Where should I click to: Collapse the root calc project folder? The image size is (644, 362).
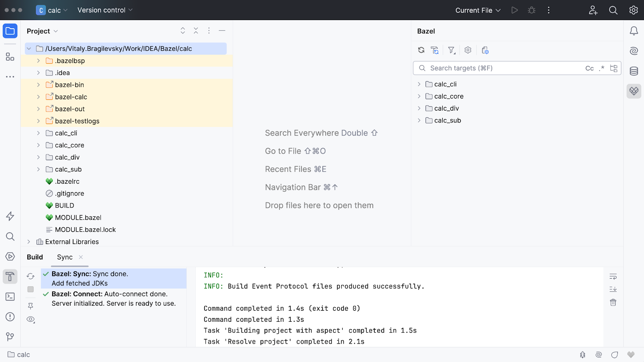click(x=29, y=49)
